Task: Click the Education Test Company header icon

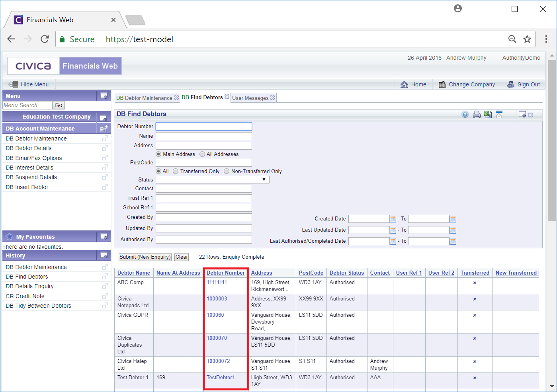Action: (x=103, y=117)
